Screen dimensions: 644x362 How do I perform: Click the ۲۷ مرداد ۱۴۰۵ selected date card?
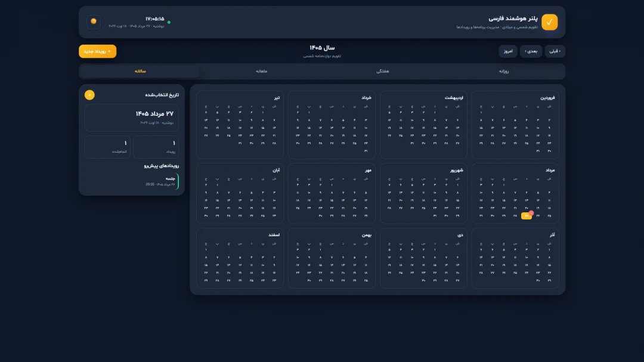click(132, 117)
